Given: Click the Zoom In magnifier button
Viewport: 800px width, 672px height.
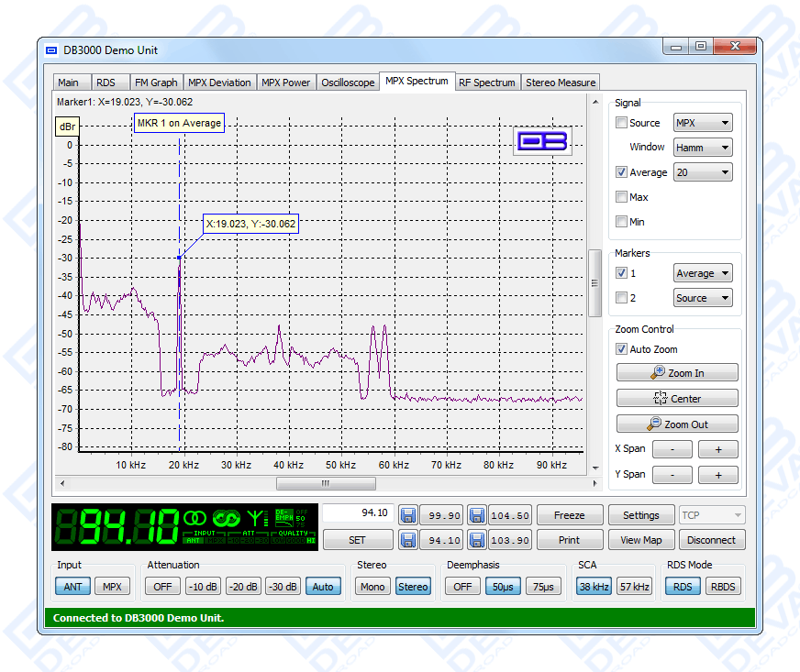Looking at the screenshot, I should (x=677, y=373).
